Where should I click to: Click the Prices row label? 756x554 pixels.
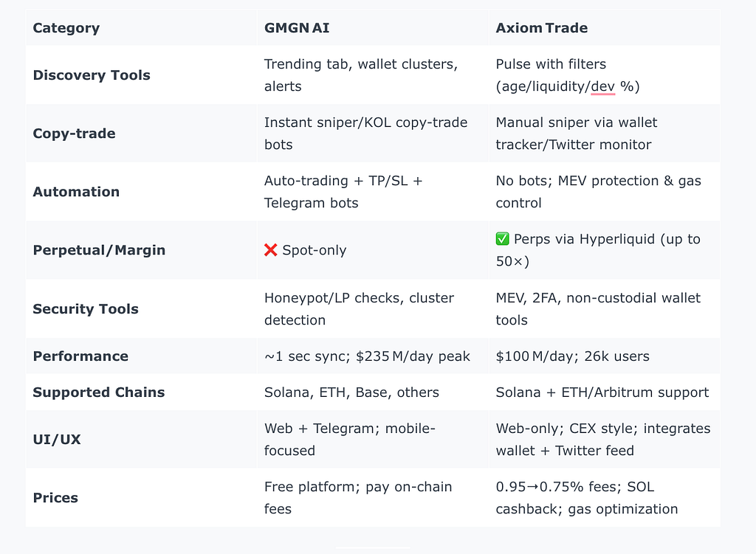(x=55, y=498)
